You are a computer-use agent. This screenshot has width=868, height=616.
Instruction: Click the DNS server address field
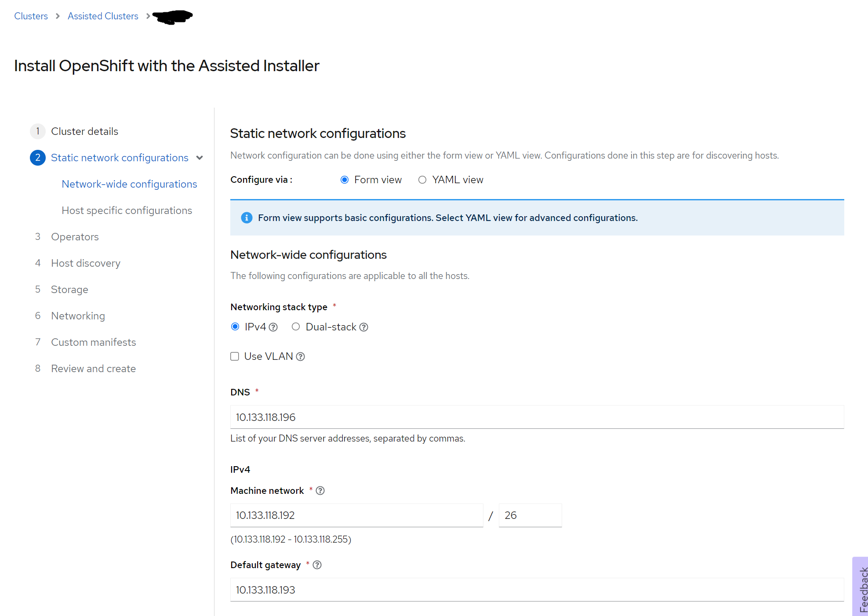click(x=536, y=417)
